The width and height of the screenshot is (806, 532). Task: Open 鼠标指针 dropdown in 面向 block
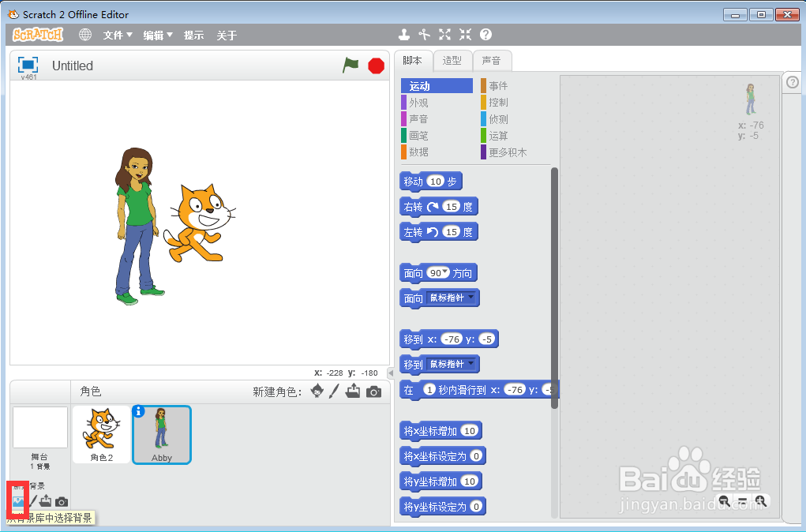point(452,298)
